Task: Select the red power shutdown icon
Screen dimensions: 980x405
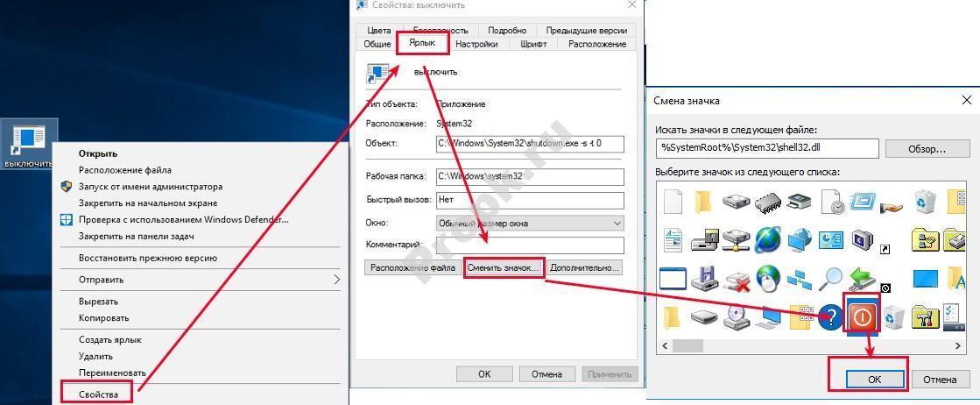Action: [x=862, y=316]
